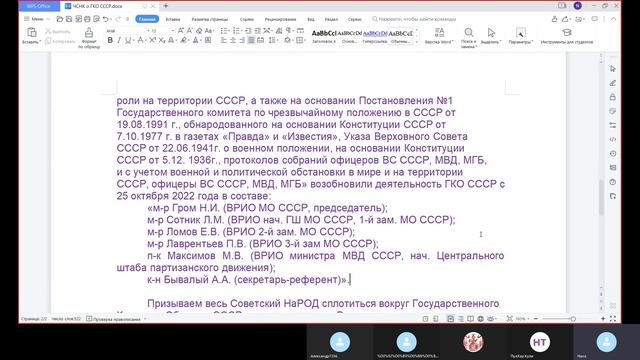Switch to the View ribbon tab

click(x=311, y=19)
